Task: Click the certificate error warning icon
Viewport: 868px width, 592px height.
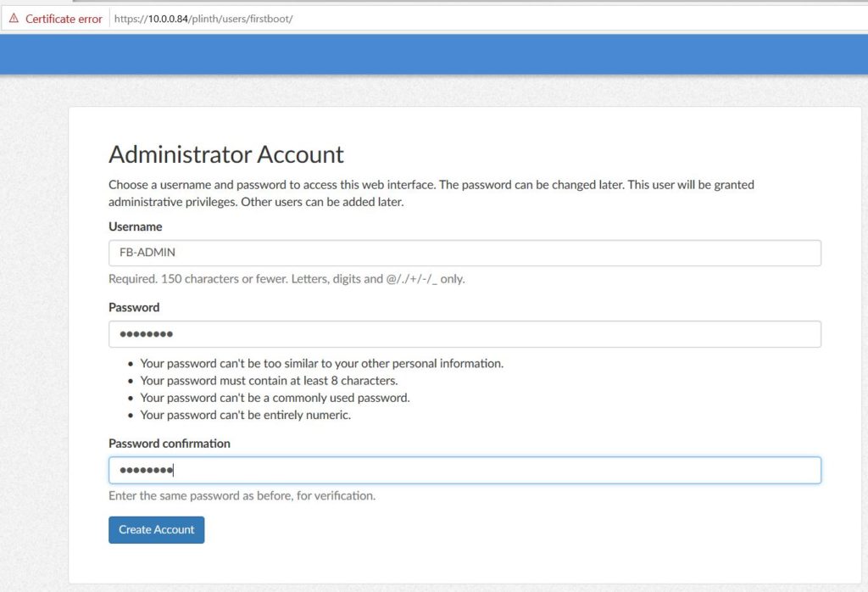Action: coord(14,19)
